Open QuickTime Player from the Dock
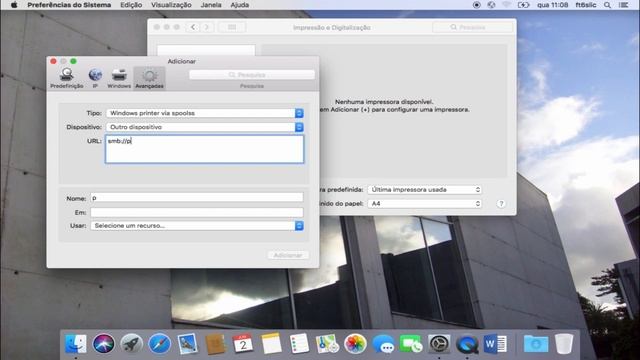The width and height of the screenshot is (640, 360). click(467, 344)
